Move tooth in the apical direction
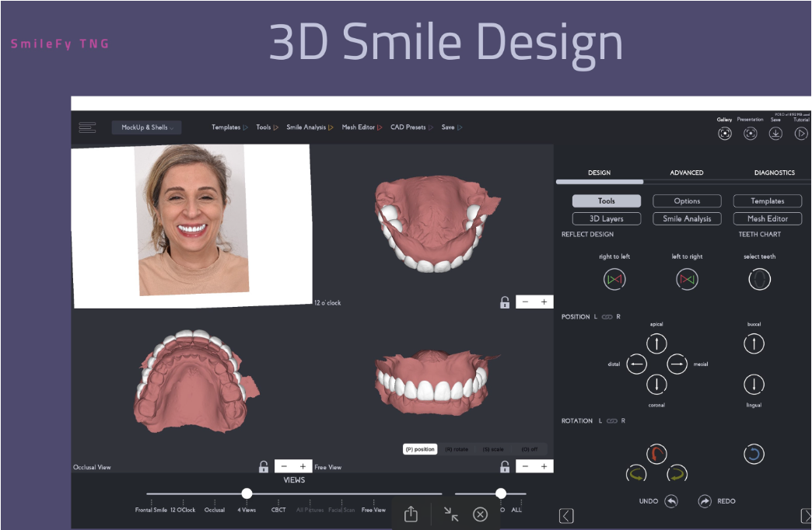812x530 pixels. pyautogui.click(x=657, y=343)
